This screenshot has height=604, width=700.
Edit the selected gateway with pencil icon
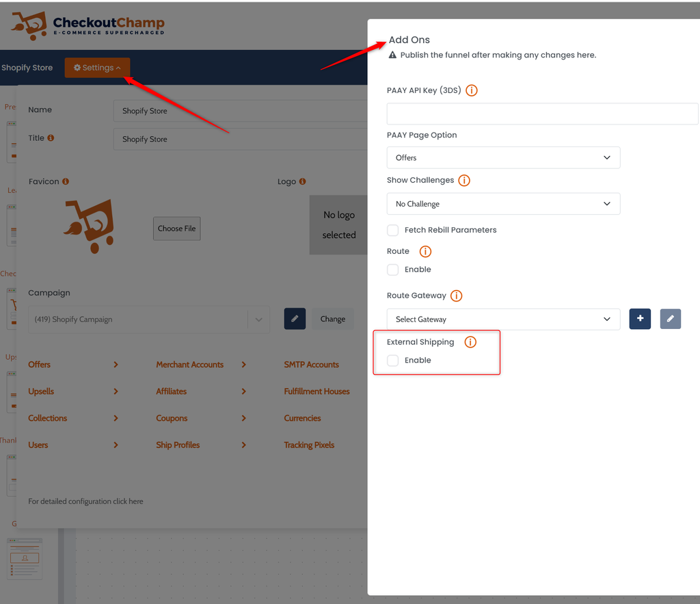[x=671, y=319]
